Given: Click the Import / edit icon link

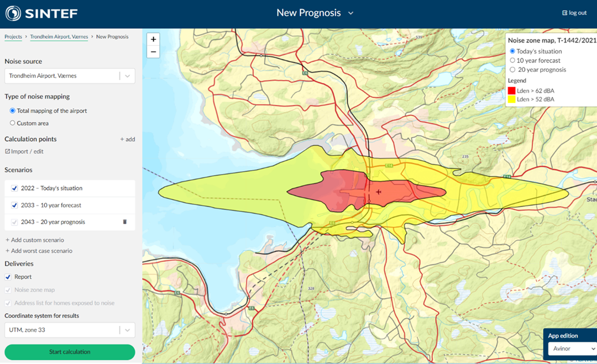Looking at the screenshot, I should coord(8,151).
